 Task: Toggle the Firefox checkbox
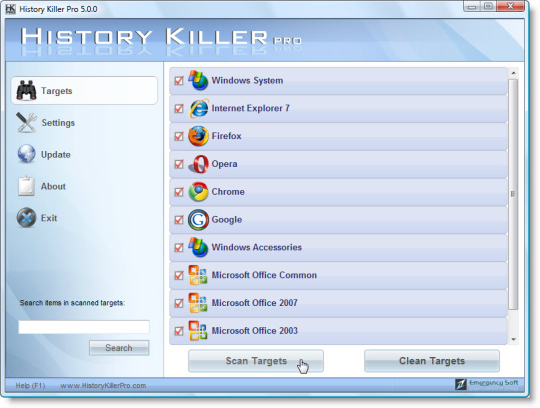coord(179,136)
